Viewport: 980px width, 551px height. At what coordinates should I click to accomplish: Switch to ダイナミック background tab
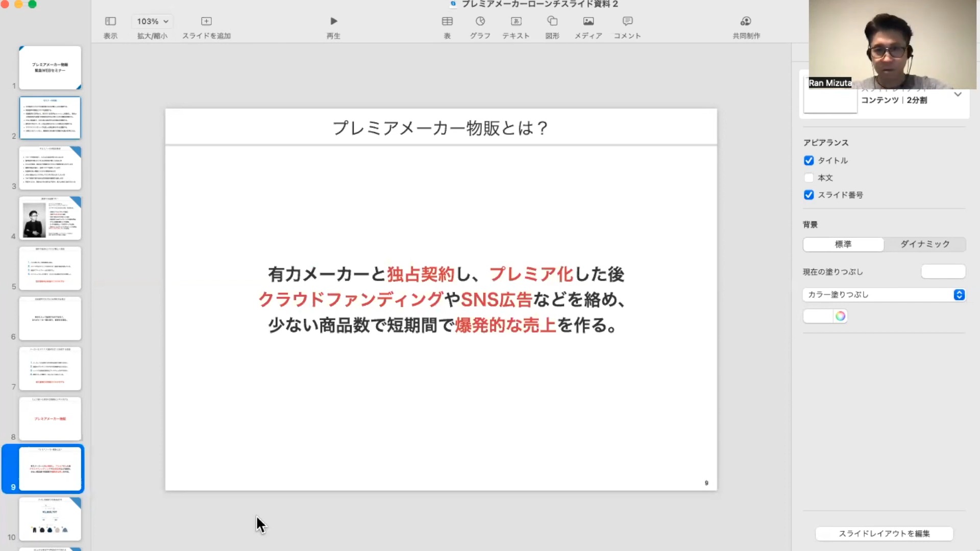click(x=925, y=244)
